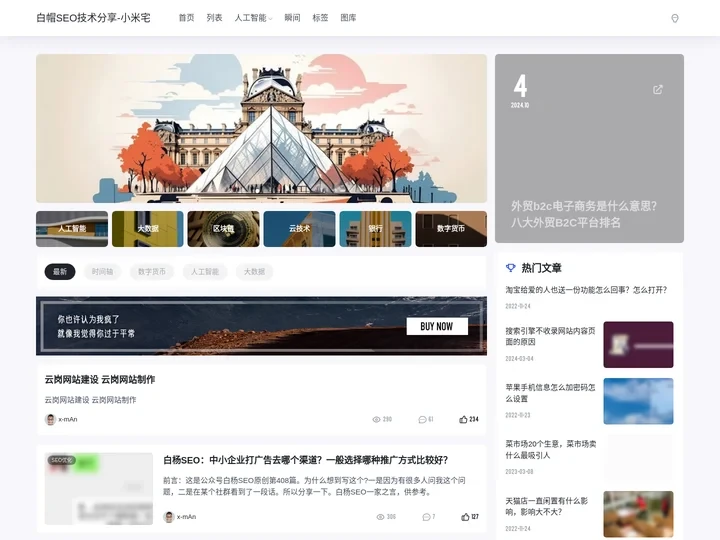This screenshot has width=720, height=540.
Task: Click thumbnail of 天猫店一直闲置 hot article
Action: tap(638, 514)
